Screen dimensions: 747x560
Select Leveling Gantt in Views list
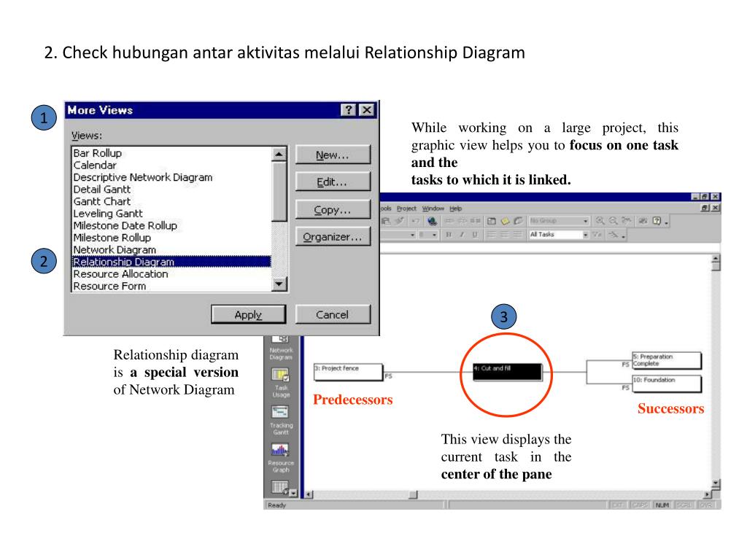[171, 214]
